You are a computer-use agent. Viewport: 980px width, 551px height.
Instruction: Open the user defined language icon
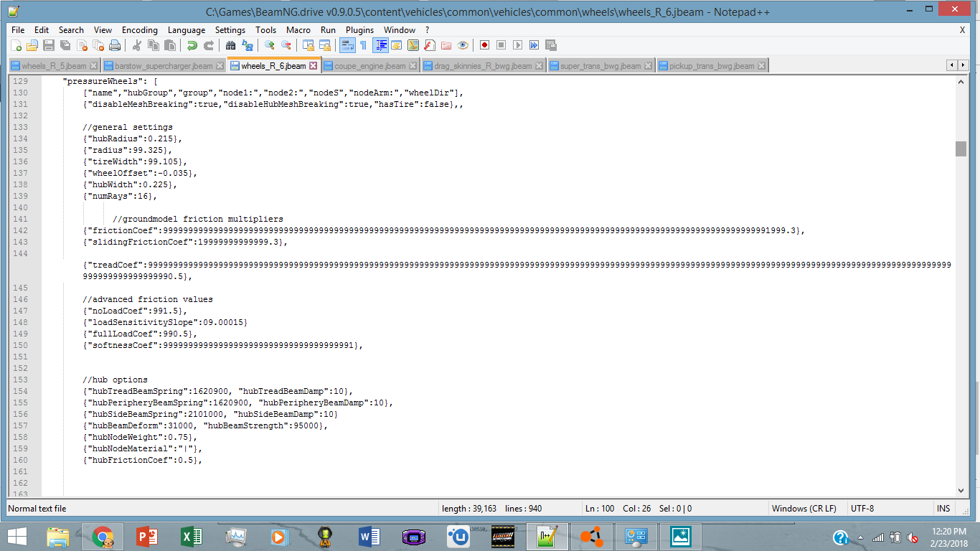397,45
